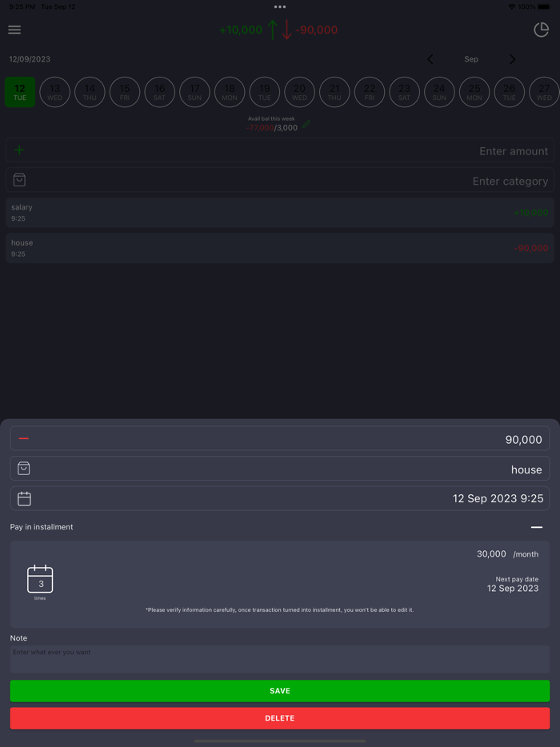Select date 15 FRI
This screenshot has width=560, height=747.
tap(125, 92)
